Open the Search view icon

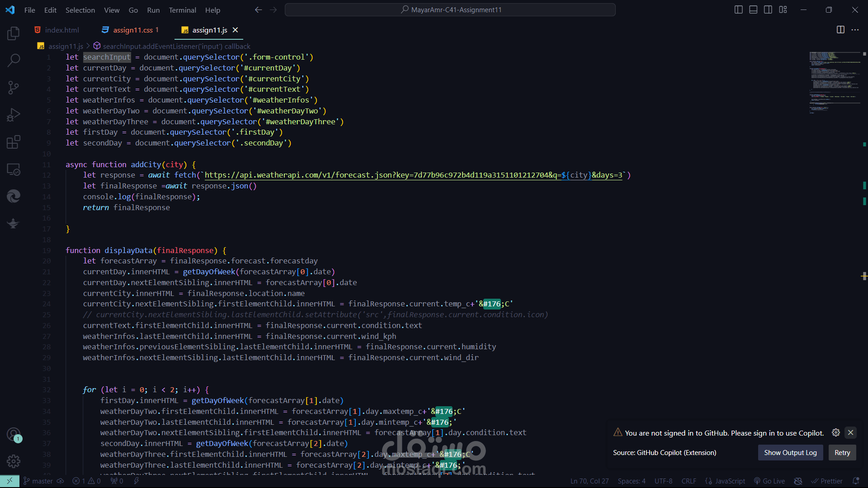pyautogui.click(x=14, y=60)
